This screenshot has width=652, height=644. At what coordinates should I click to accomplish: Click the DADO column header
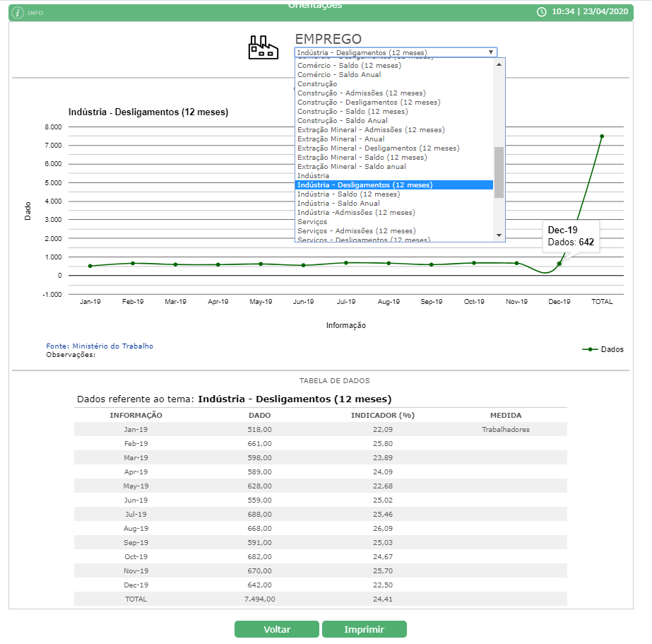(x=259, y=415)
